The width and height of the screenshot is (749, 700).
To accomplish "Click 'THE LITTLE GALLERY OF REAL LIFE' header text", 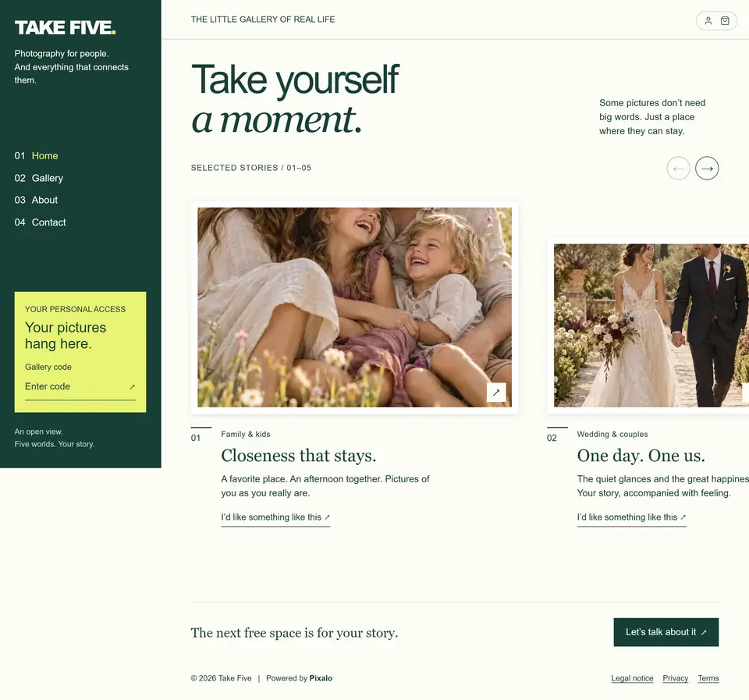I will click(263, 20).
